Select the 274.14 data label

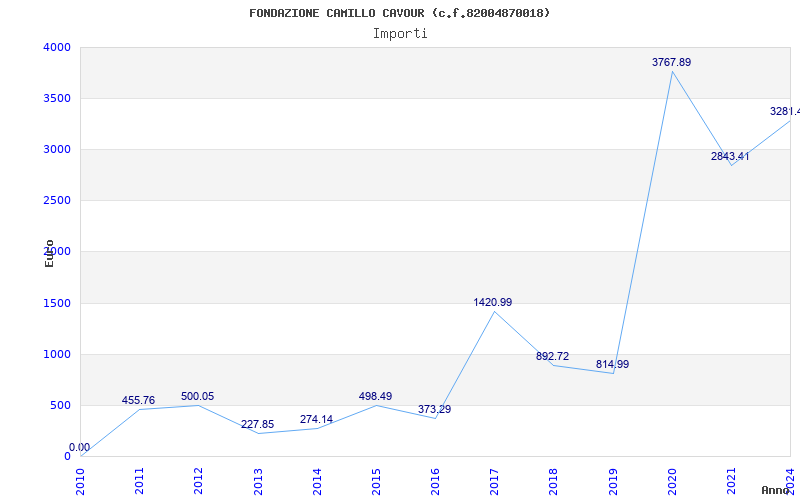click(316, 419)
